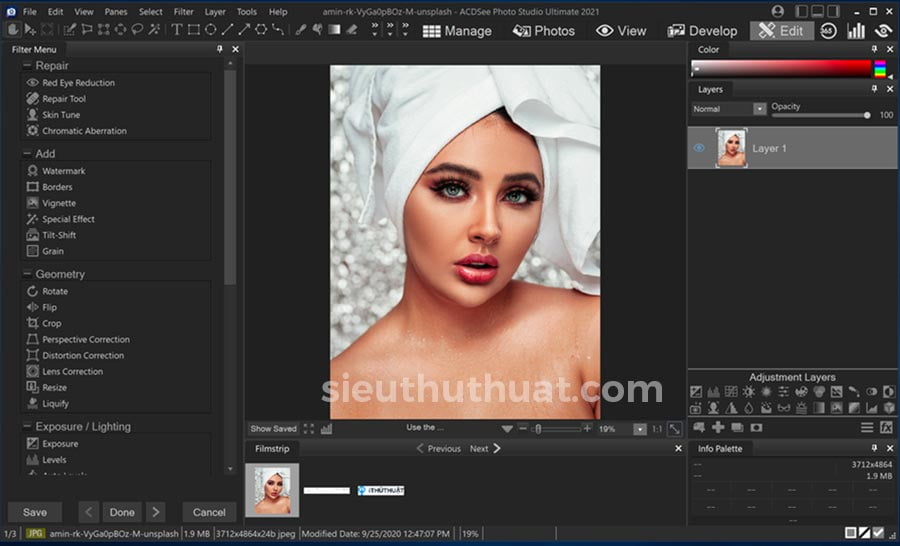Click the layer effects fx icon
Image resolution: width=900 pixels, height=546 pixels.
pyautogui.click(x=886, y=428)
